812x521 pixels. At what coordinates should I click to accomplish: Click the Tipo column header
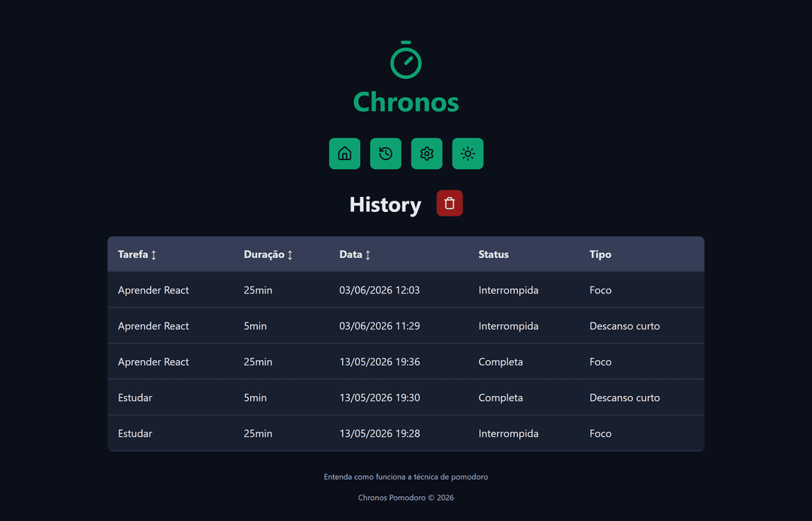(600, 254)
